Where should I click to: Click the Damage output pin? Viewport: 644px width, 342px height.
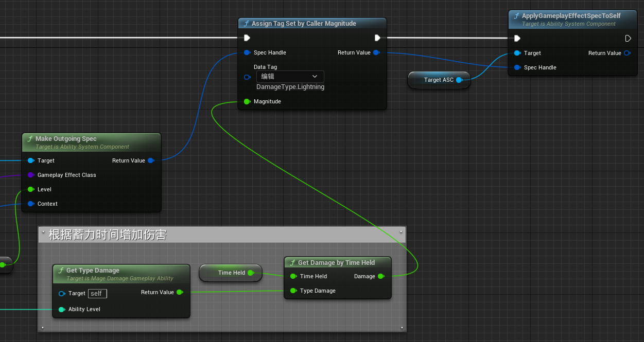381,276
